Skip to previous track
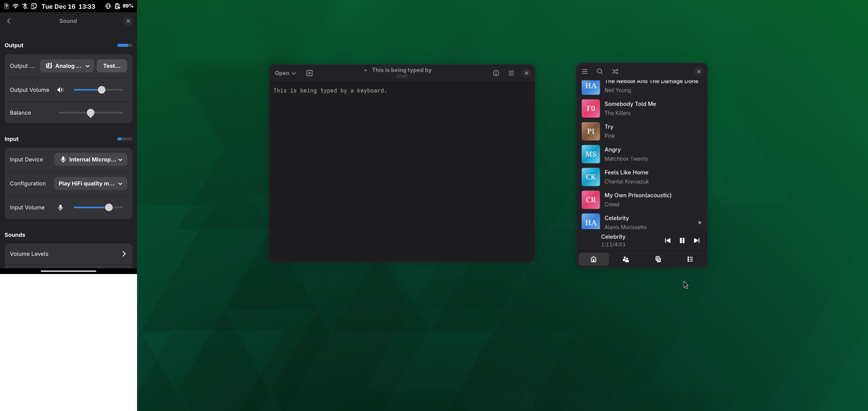Screen dimensions: 868x411 pyautogui.click(x=668, y=241)
